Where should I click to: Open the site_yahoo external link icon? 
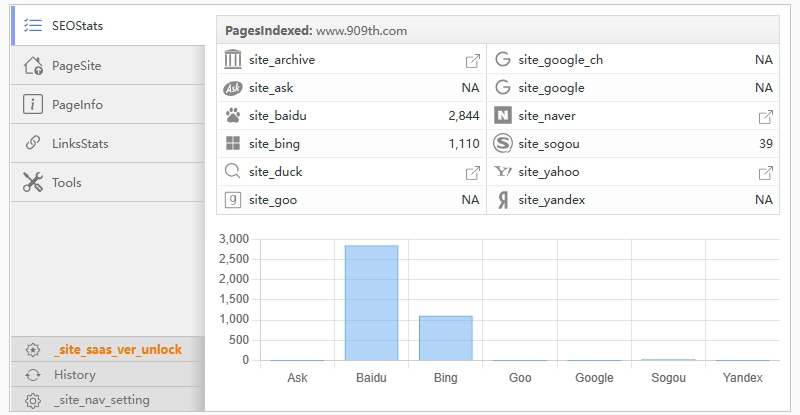766,172
